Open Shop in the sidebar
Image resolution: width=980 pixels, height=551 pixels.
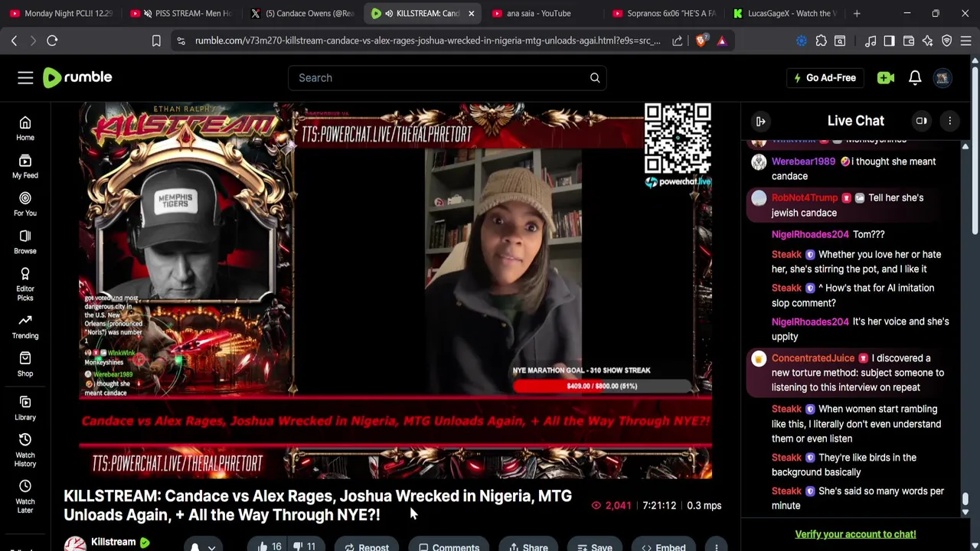25,364
